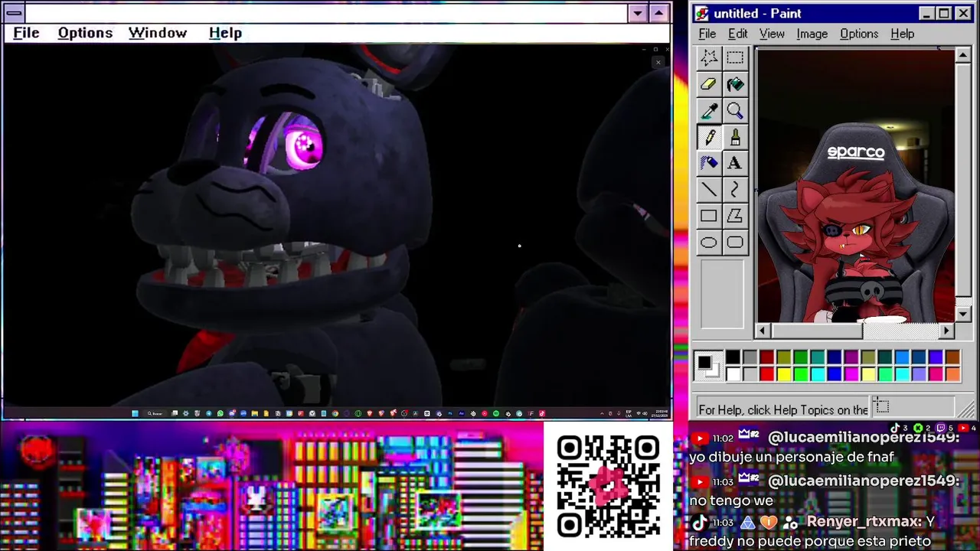Open the Edit menu in Paint
Screen dimensions: 980x551
pos(738,34)
